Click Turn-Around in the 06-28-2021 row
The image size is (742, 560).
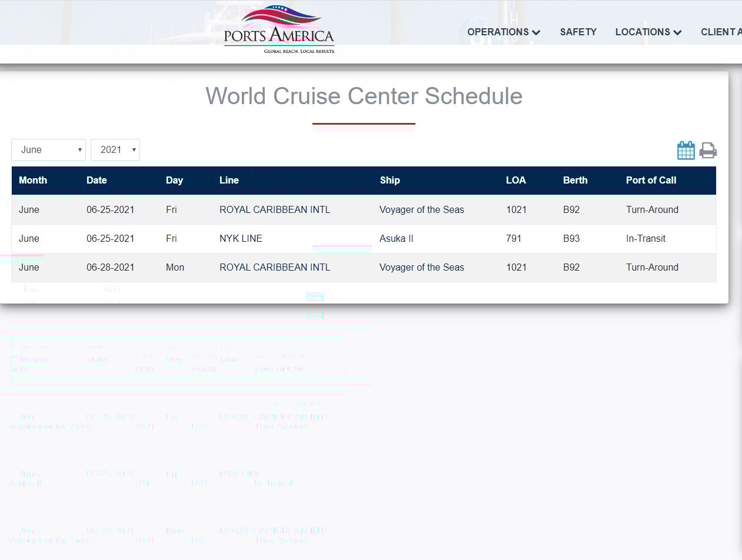652,268
